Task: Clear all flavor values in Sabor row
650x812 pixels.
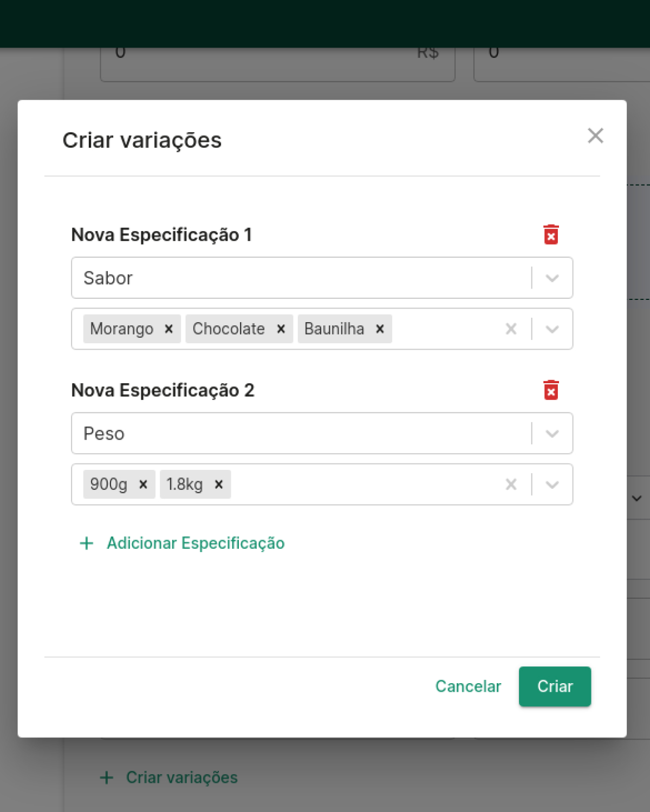Action: coord(511,329)
